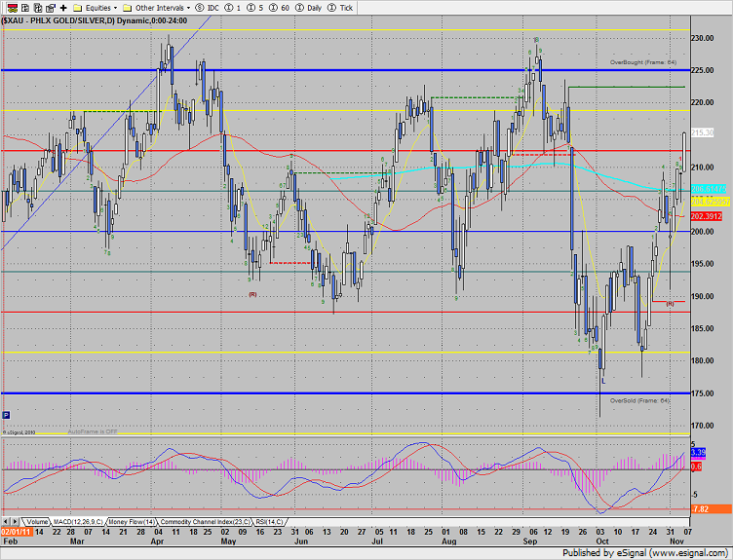Click the Published by eSignal credit text
733x560 pixels.
click(x=645, y=553)
